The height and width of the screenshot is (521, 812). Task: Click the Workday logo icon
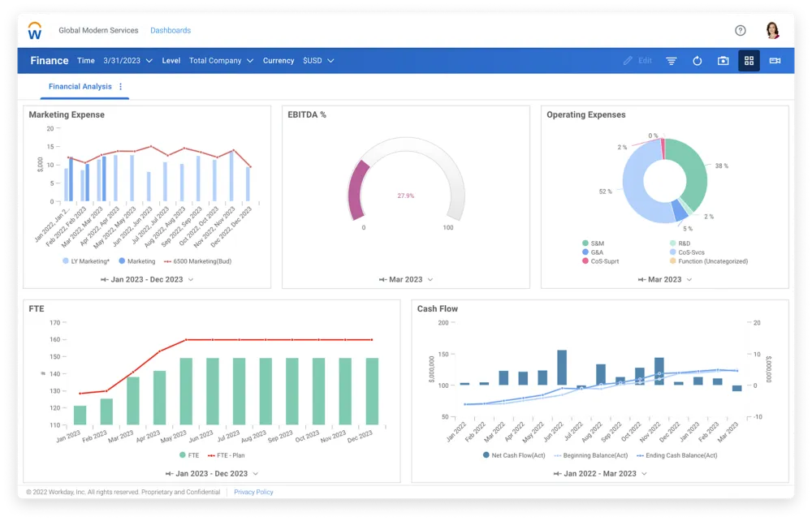click(x=35, y=31)
